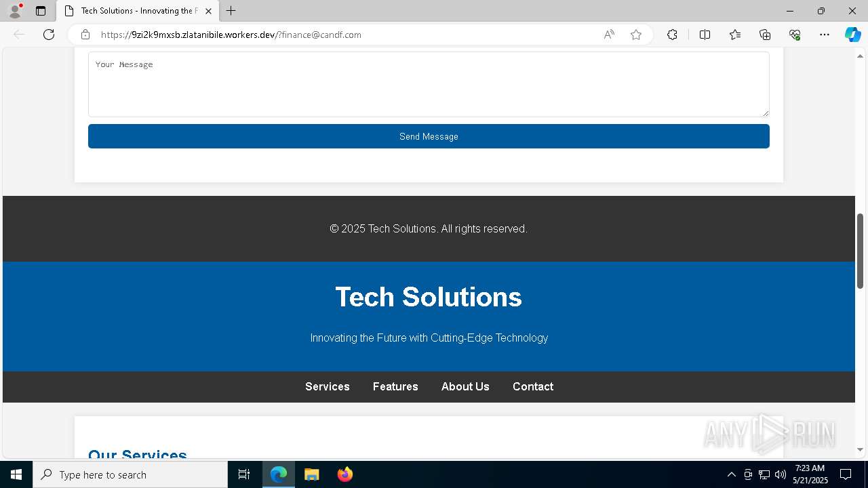This screenshot has width=868, height=488.
Task: Open File Explorer from the taskbar
Action: pyautogui.click(x=311, y=474)
